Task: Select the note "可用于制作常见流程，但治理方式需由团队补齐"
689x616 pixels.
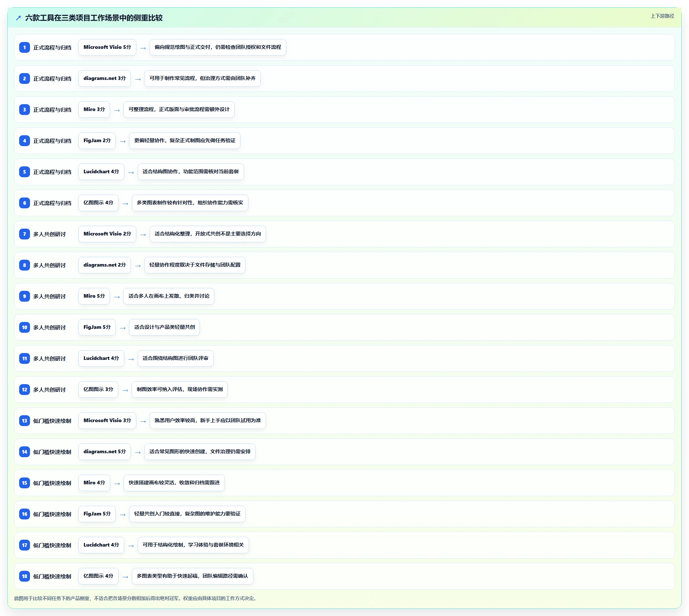Action: (202, 78)
